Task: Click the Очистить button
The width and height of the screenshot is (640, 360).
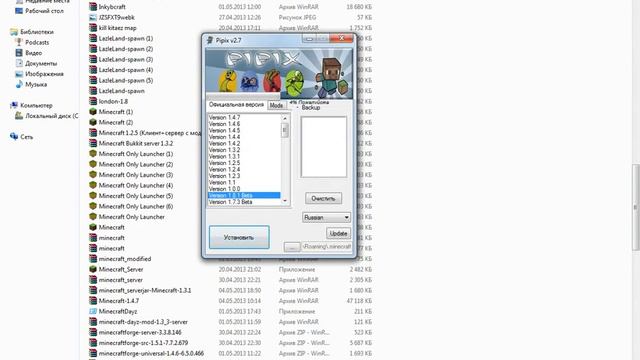Action: coord(323,198)
